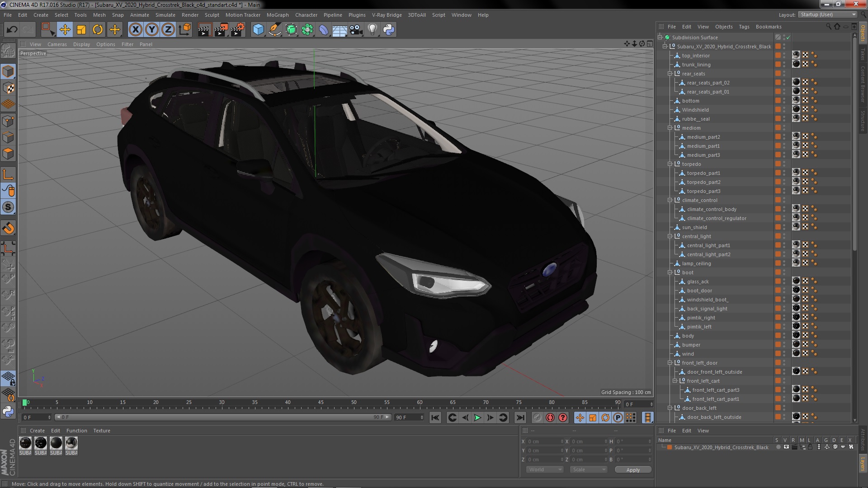Open the MoGraph menu
The width and height of the screenshot is (868, 488).
[x=277, y=15]
